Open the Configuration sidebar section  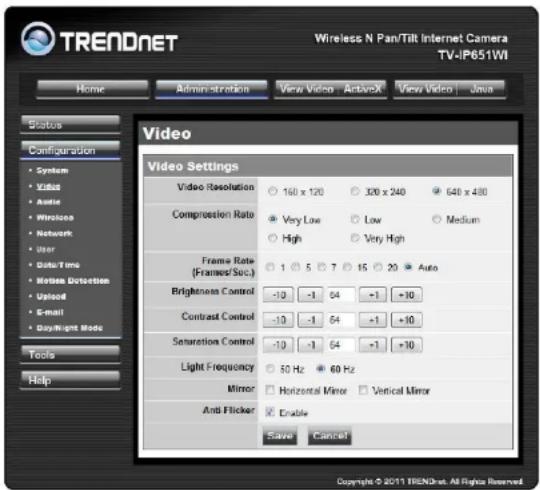(x=70, y=150)
